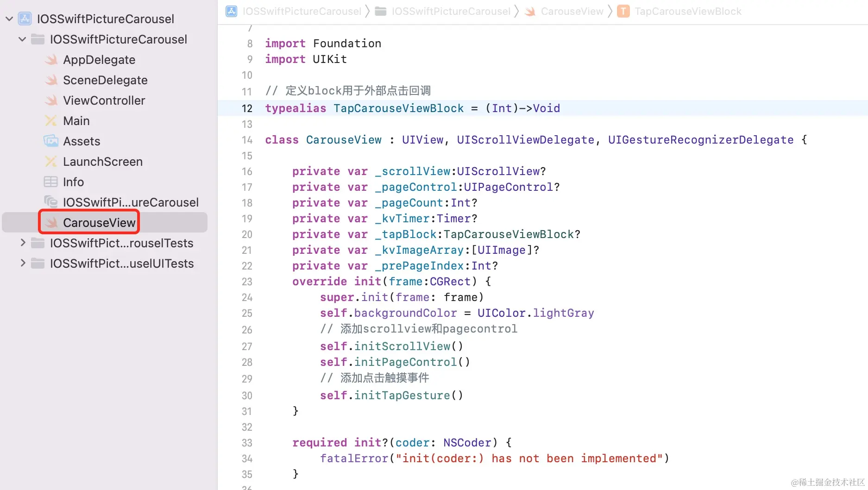Open the AppDelegate file
Image resolution: width=868 pixels, height=490 pixels.
(x=99, y=60)
